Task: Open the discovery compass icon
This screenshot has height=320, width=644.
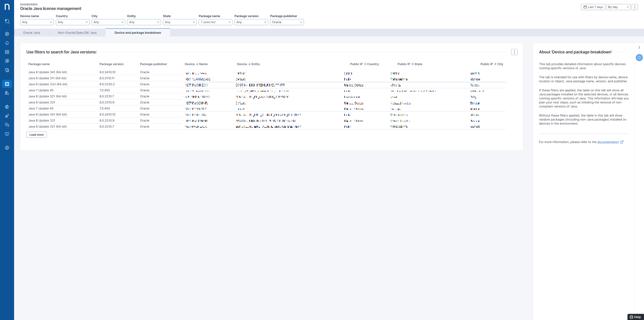Action: [x=7, y=34]
